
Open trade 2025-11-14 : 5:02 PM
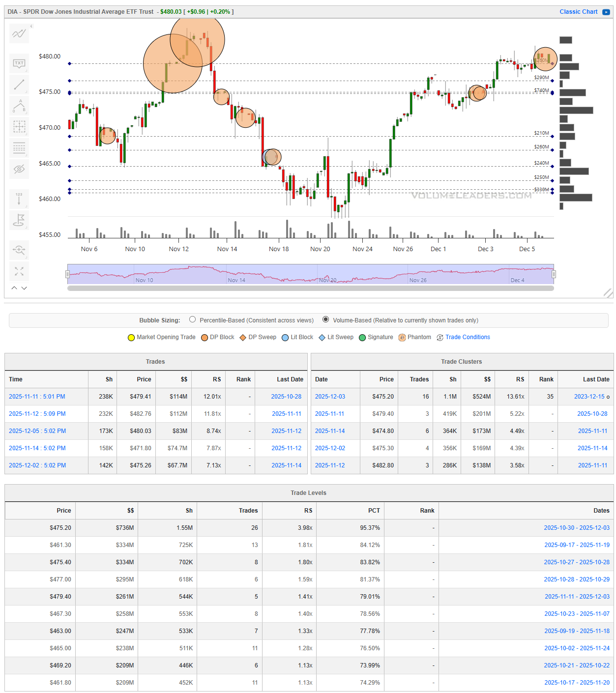pyautogui.click(x=37, y=448)
